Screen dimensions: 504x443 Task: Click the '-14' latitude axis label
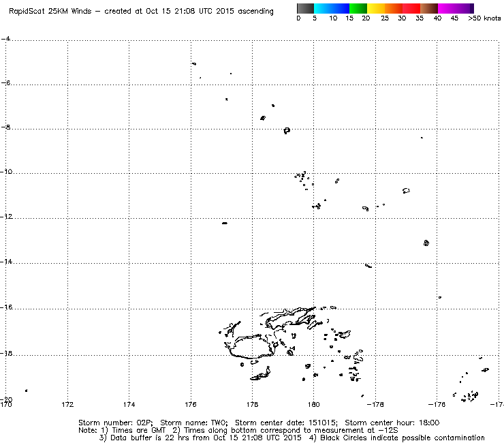click(x=6, y=262)
